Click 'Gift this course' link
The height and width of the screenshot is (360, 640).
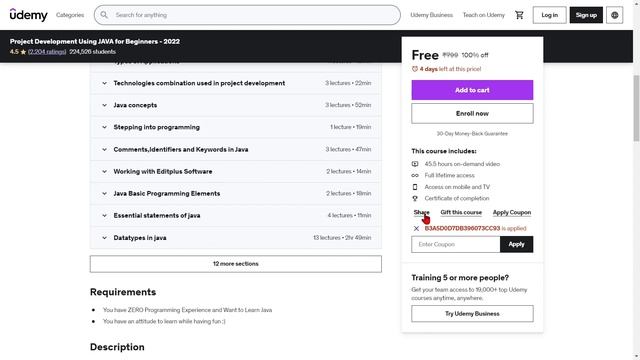(x=461, y=212)
